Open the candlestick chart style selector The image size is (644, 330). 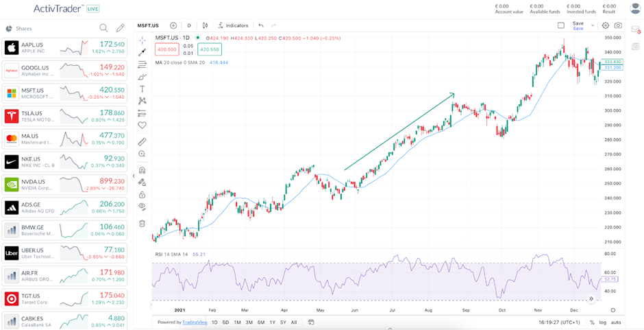click(204, 25)
